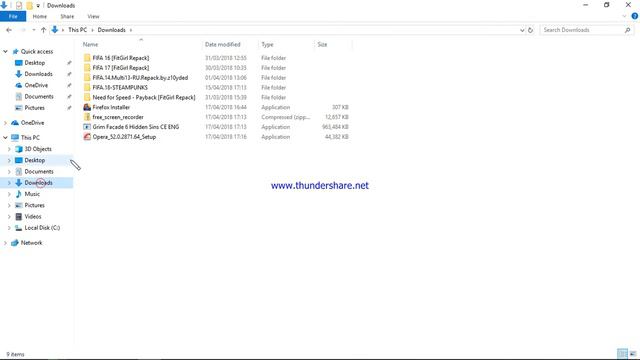Select the Music folder icon
The width and height of the screenshot is (640, 360).
[18, 194]
